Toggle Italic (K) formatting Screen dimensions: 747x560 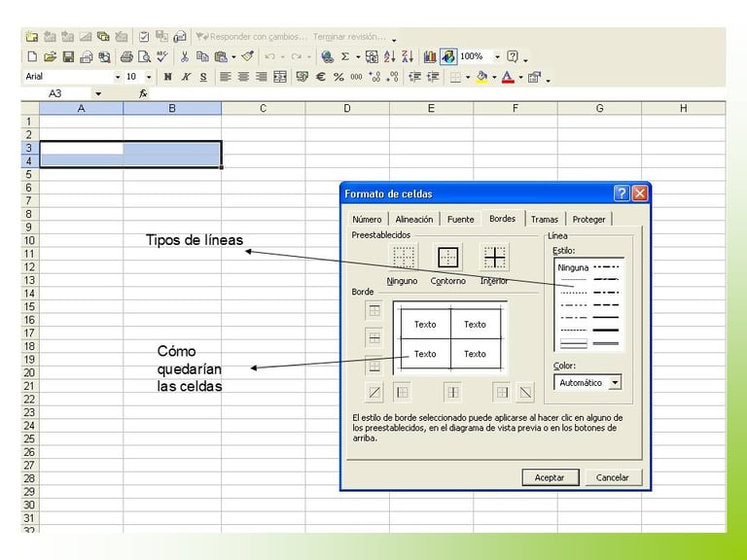point(186,77)
